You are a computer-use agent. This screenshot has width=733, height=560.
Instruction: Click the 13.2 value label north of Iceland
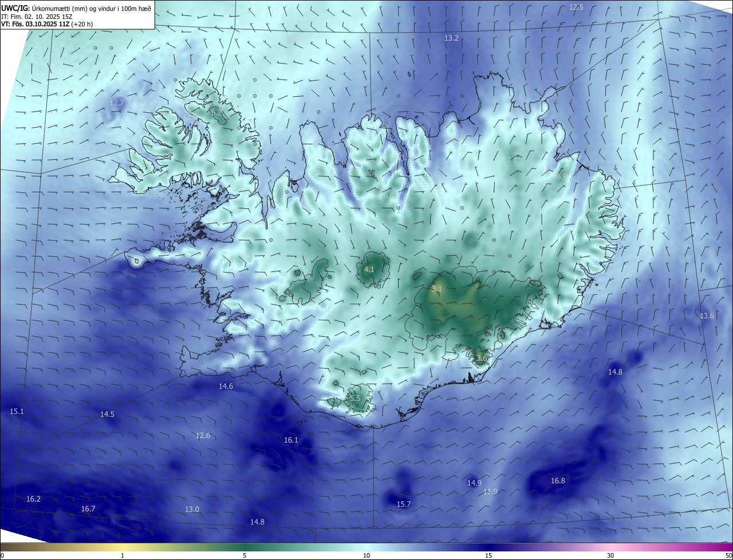[x=451, y=38]
